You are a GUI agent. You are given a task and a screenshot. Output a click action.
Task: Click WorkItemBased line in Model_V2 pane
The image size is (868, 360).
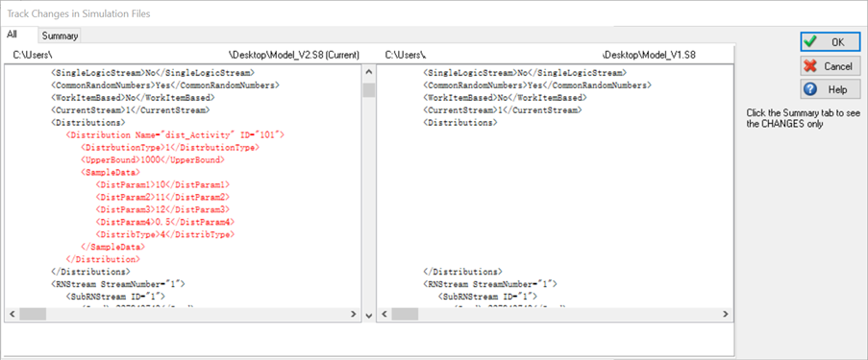(133, 98)
